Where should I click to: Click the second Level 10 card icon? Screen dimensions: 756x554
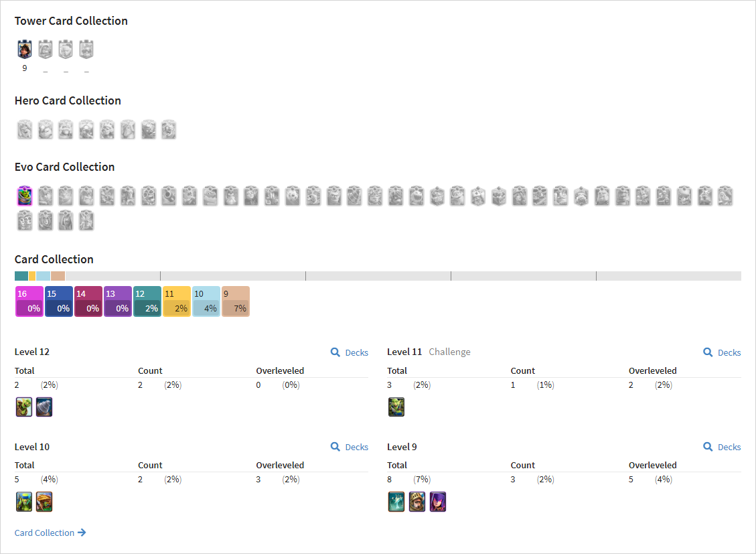(x=44, y=502)
